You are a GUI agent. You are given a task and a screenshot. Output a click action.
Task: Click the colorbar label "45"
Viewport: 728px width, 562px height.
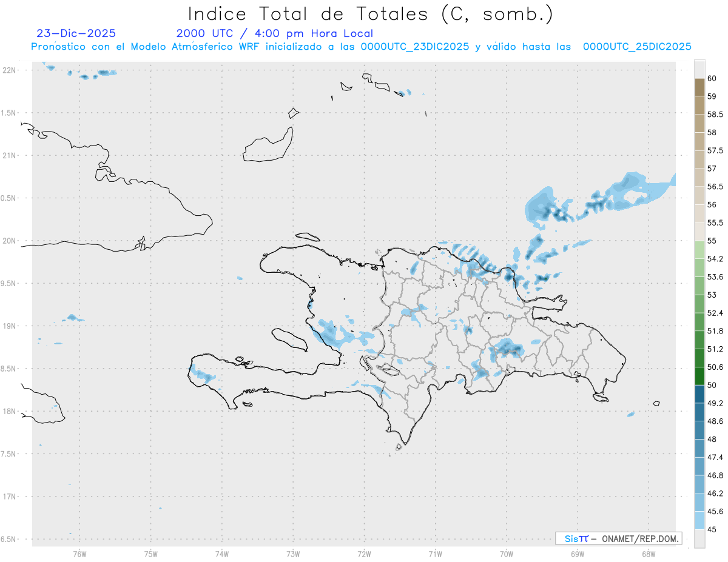pos(712,529)
